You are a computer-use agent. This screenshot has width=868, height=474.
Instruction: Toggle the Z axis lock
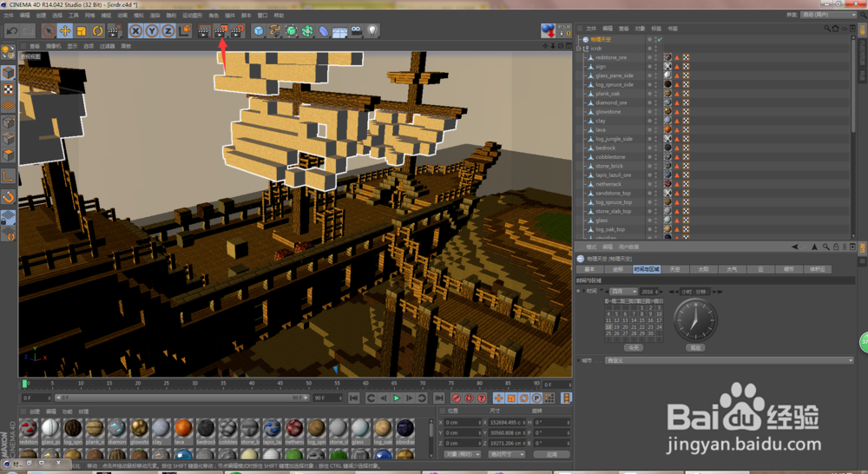point(168,31)
